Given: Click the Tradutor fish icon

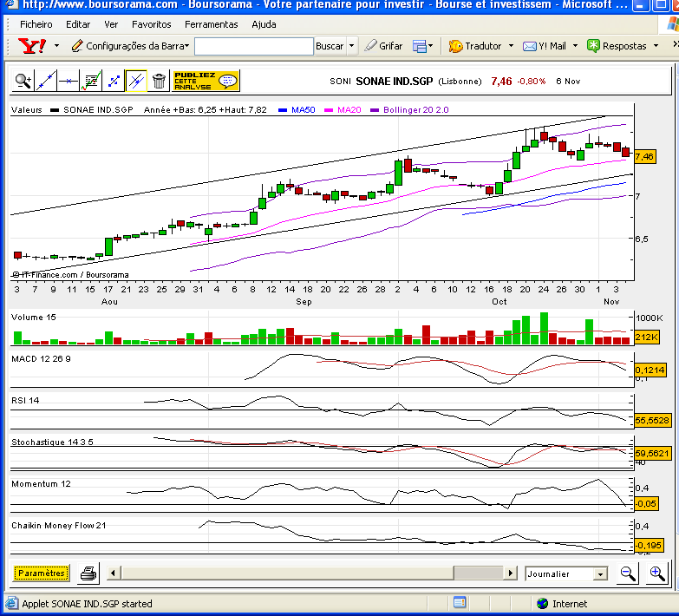Looking at the screenshot, I should coord(455,46).
